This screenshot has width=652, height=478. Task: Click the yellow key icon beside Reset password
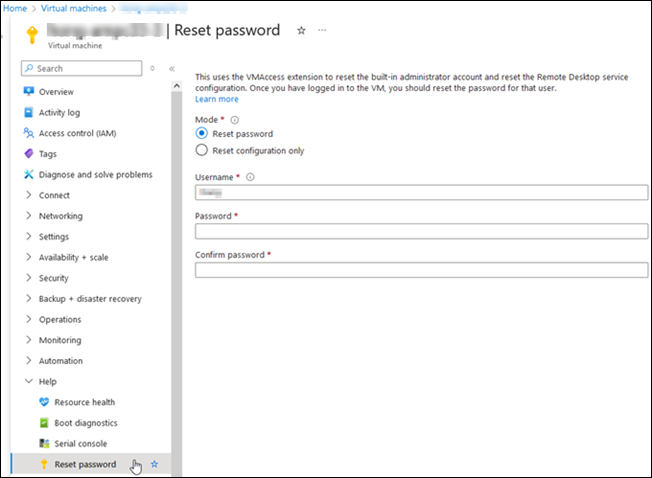click(44, 464)
